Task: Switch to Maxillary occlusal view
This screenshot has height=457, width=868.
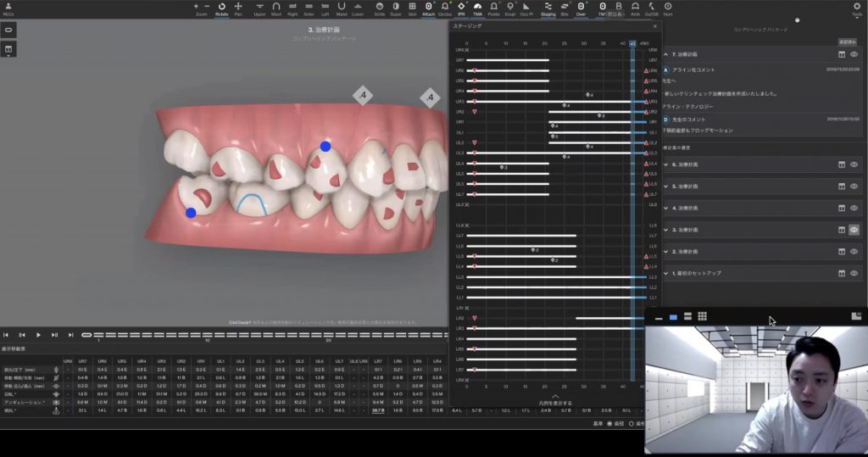Action: pyautogui.click(x=276, y=8)
